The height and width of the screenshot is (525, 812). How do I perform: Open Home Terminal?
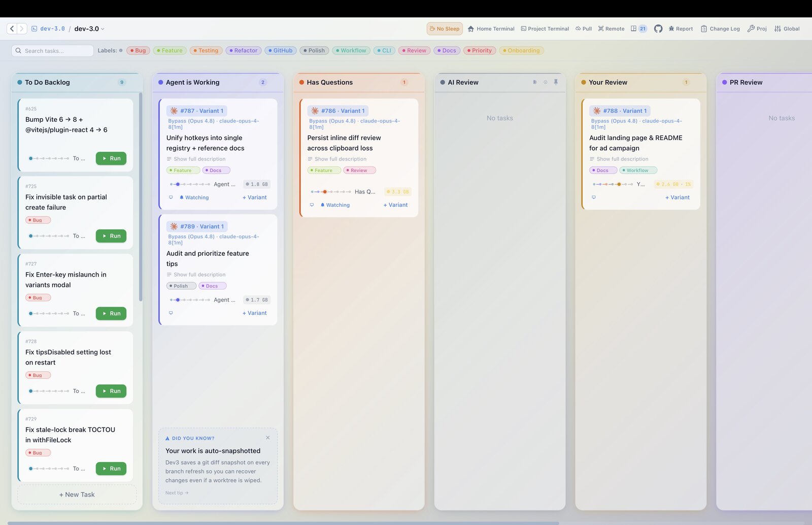pyautogui.click(x=491, y=29)
